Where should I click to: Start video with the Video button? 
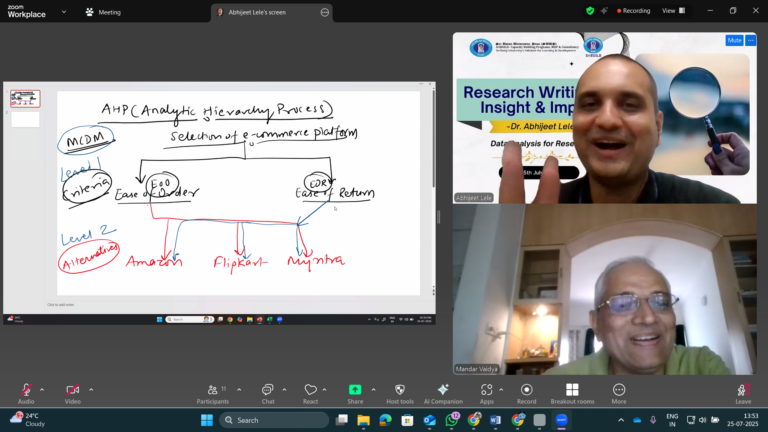click(x=72, y=394)
